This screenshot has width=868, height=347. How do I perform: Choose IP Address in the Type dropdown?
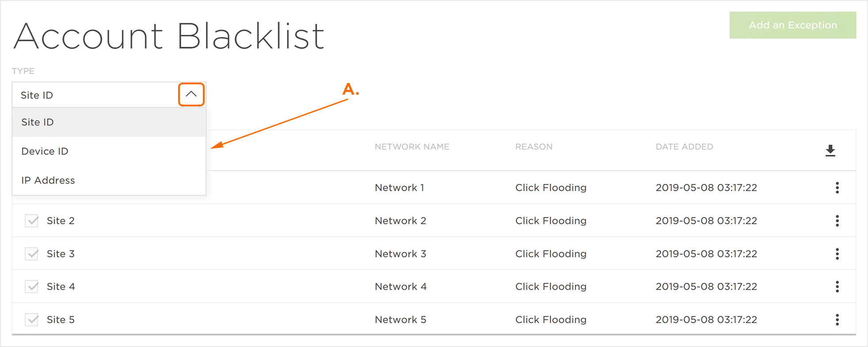[48, 180]
